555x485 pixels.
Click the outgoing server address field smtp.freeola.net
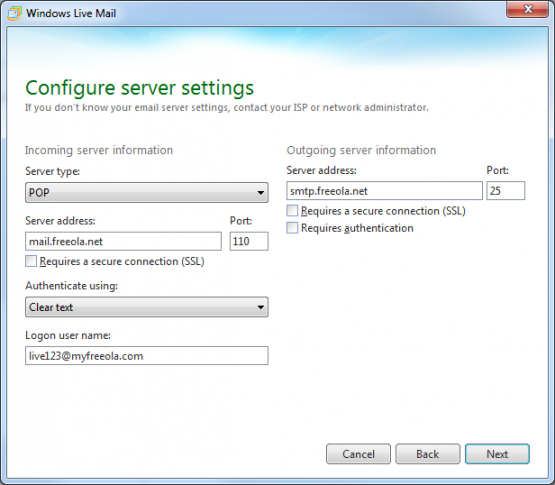[x=384, y=191]
